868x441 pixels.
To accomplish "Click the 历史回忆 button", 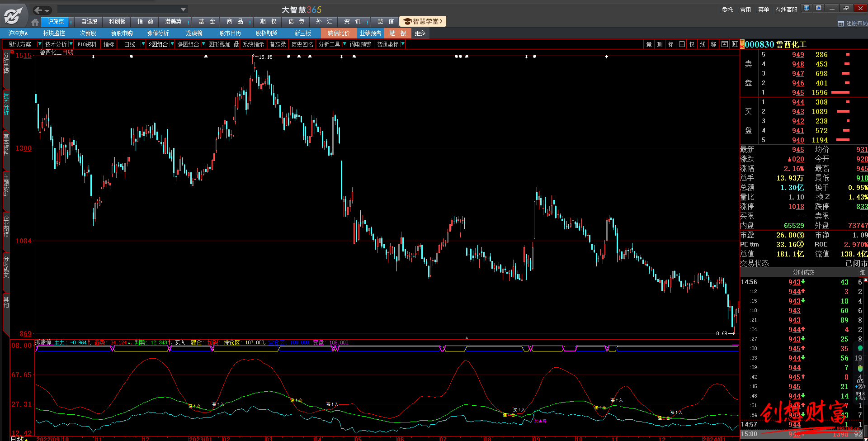I will (302, 44).
